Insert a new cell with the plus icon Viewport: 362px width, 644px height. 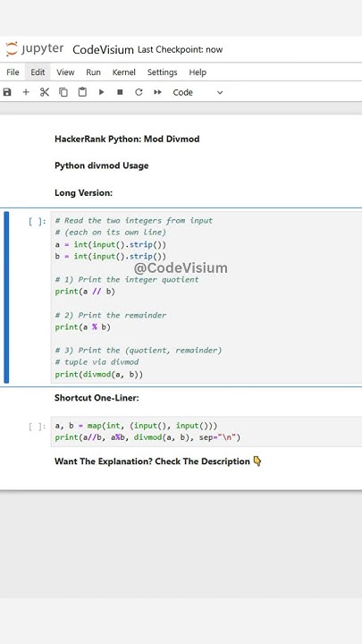(26, 92)
